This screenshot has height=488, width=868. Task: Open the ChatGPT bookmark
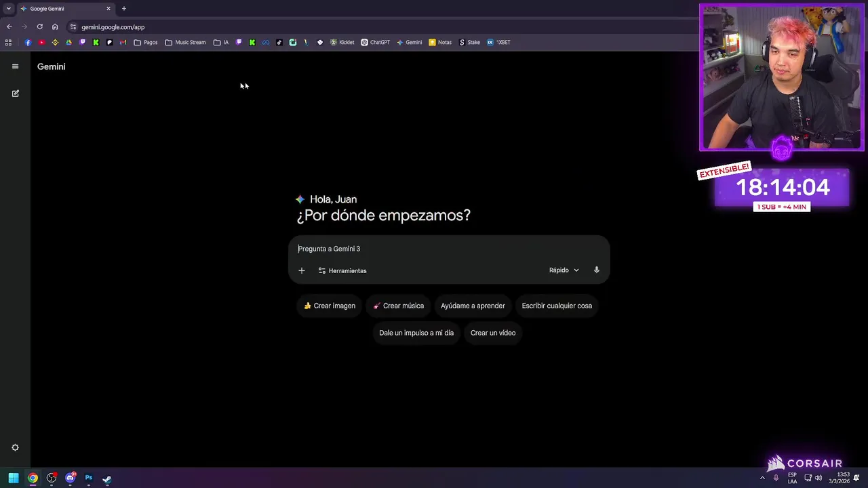coord(375,42)
